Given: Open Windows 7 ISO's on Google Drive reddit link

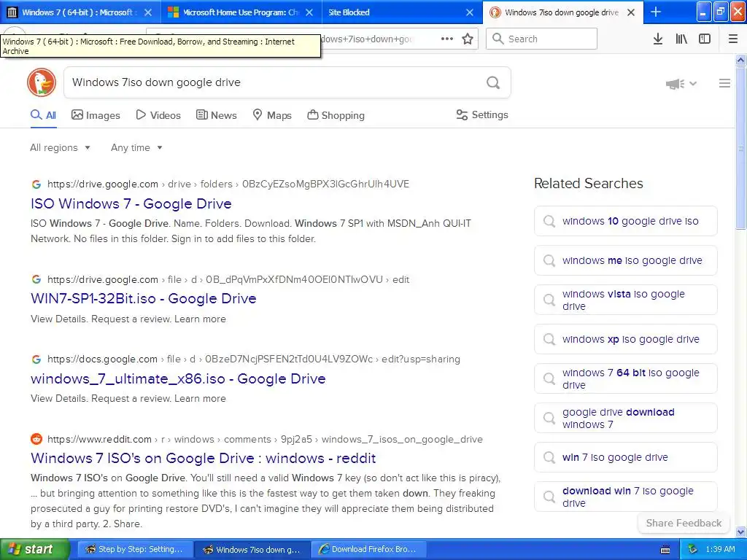Looking at the screenshot, I should click(204, 458).
